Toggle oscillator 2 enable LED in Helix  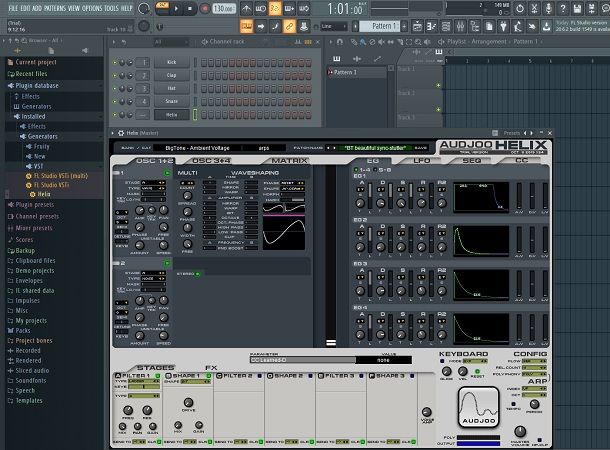167,263
